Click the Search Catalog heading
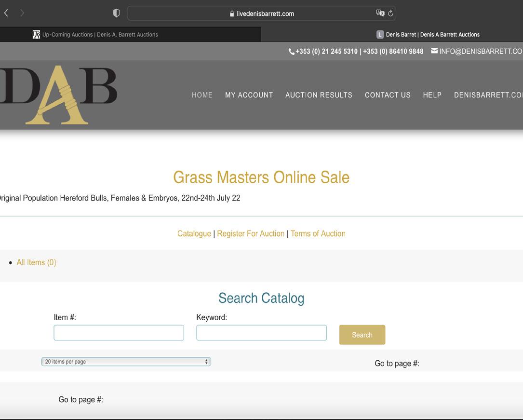 (x=261, y=298)
